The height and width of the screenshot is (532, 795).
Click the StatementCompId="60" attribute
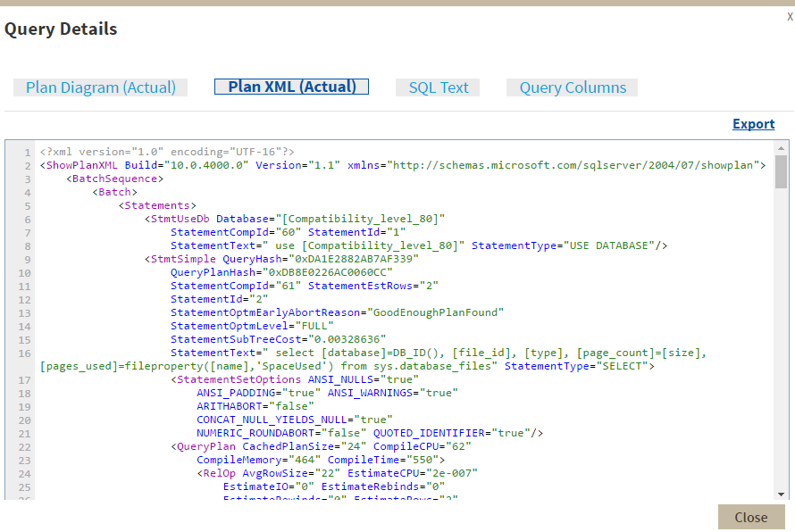(236, 232)
